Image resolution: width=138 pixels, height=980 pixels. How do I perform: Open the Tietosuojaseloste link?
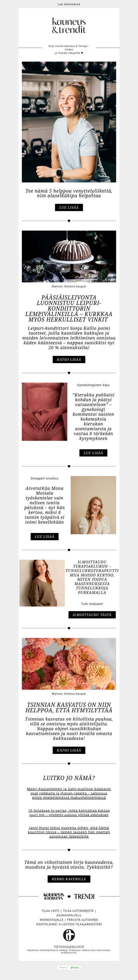[69, 947]
